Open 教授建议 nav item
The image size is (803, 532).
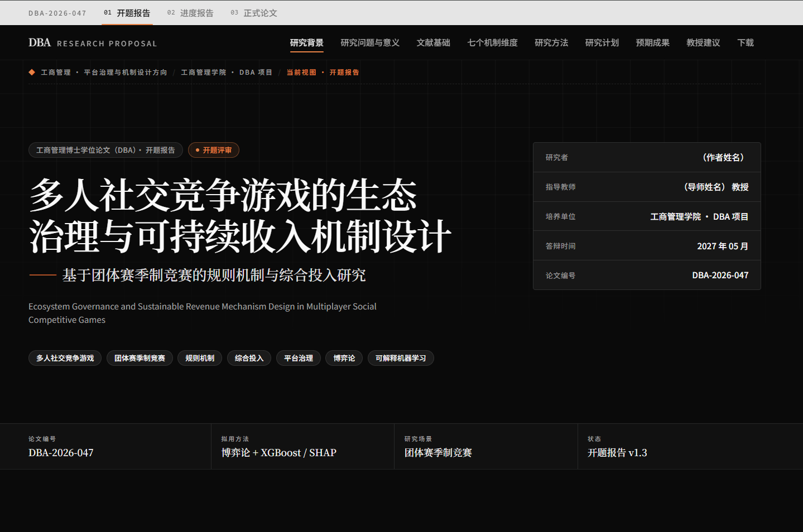coord(703,43)
